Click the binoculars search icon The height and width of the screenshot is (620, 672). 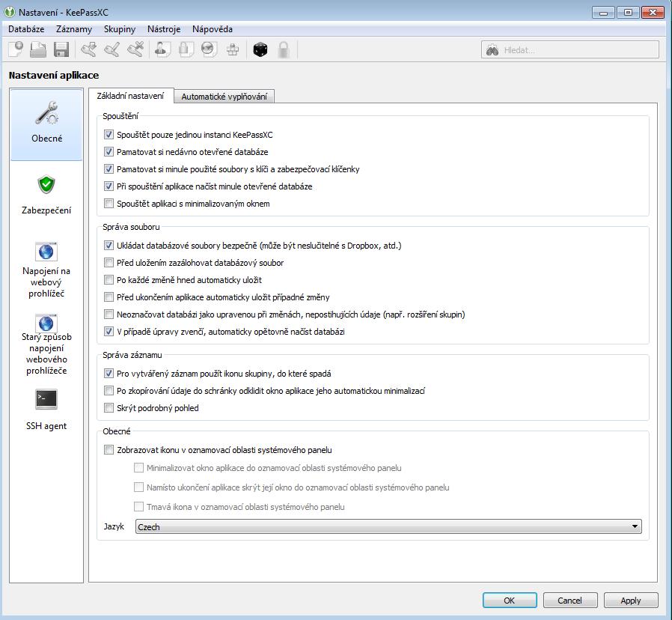pos(492,50)
